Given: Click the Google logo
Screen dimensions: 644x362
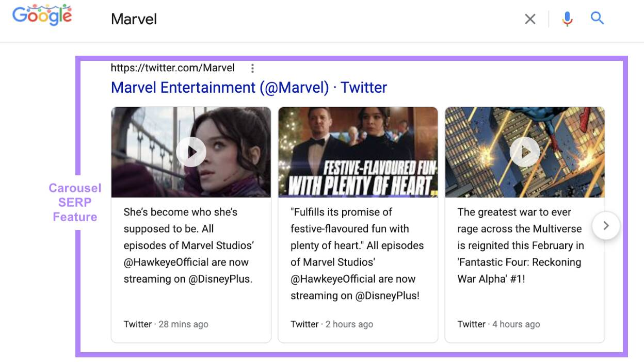Looking at the screenshot, I should click(x=42, y=15).
